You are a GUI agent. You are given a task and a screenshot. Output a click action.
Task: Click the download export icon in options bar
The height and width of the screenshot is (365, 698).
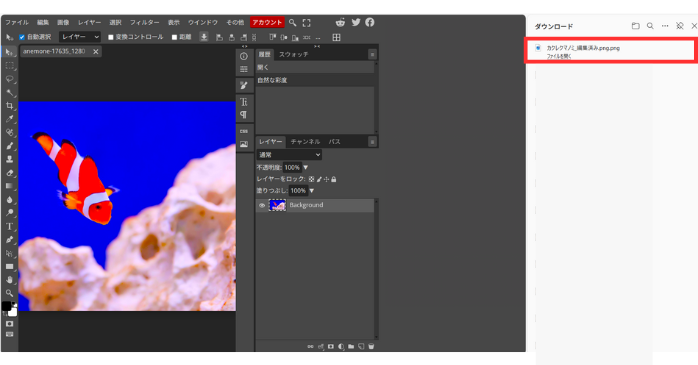204,37
